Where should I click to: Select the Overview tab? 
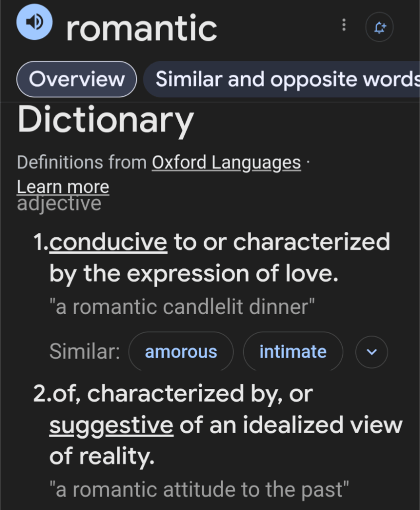click(x=77, y=79)
